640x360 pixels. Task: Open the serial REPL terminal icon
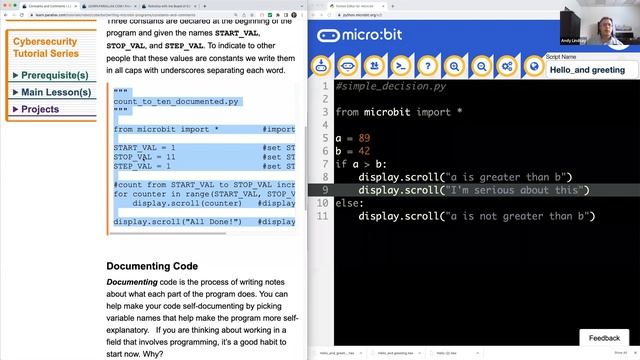[401, 66]
